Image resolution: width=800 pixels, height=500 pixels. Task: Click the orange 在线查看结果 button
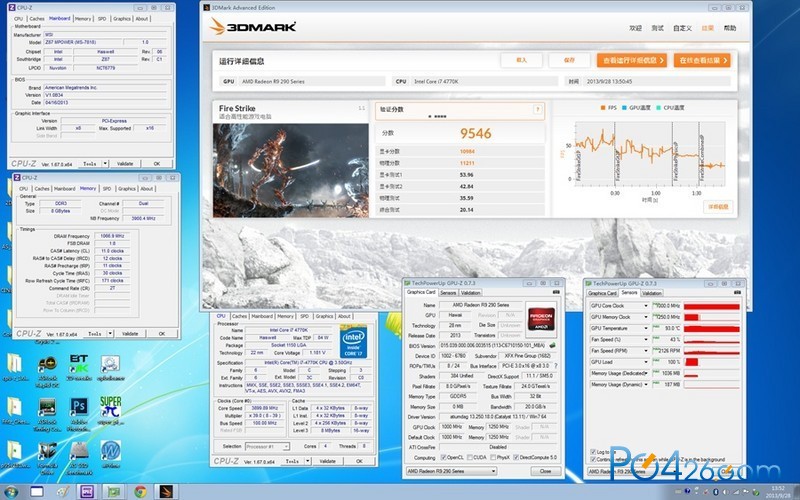[x=702, y=60]
